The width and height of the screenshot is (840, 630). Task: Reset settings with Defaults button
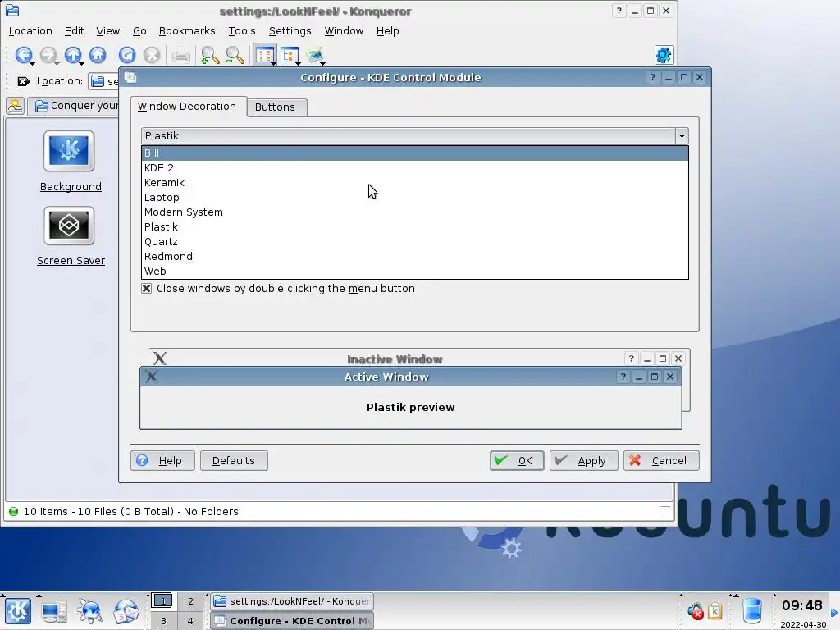pyautogui.click(x=234, y=461)
